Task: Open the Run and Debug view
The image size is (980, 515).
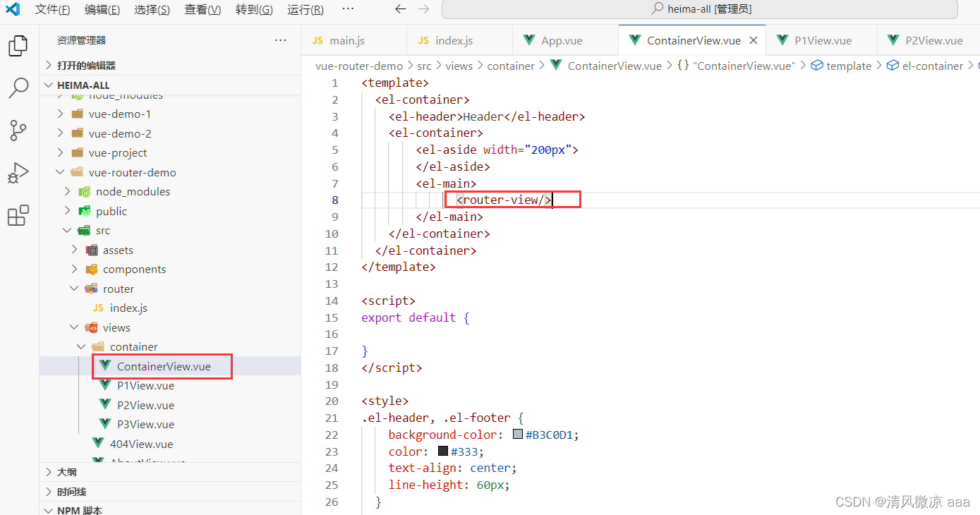Action: [18, 173]
